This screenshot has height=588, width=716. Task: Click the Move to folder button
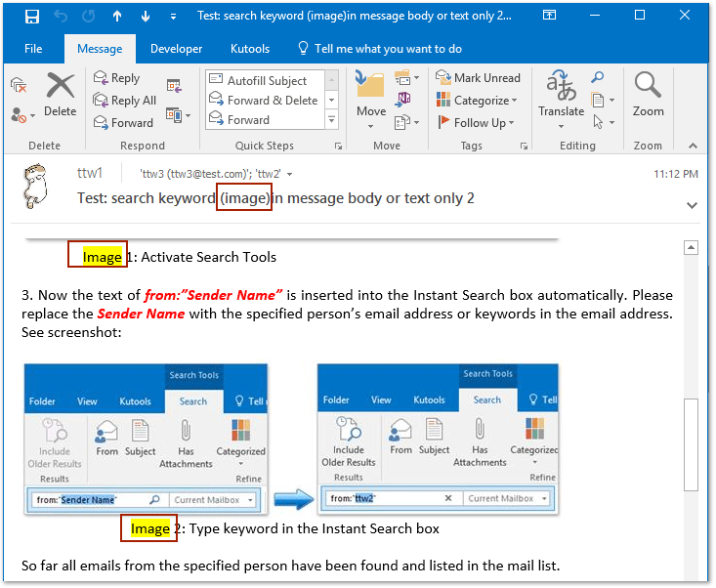click(371, 100)
